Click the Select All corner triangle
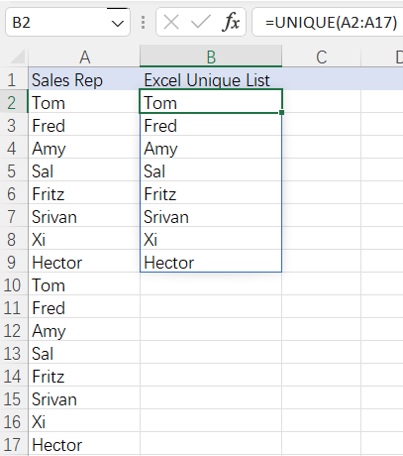This screenshot has height=456, width=403. (17, 57)
